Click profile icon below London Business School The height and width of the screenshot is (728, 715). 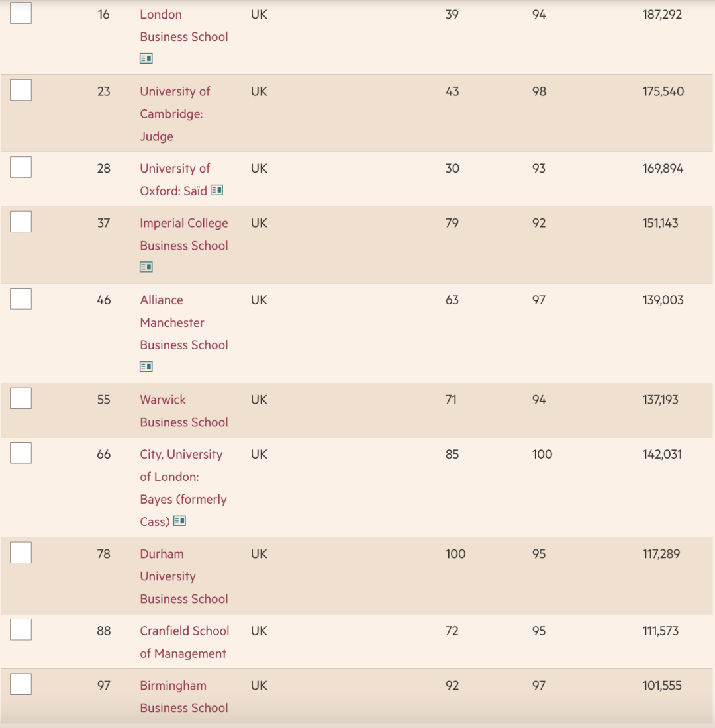(146, 58)
